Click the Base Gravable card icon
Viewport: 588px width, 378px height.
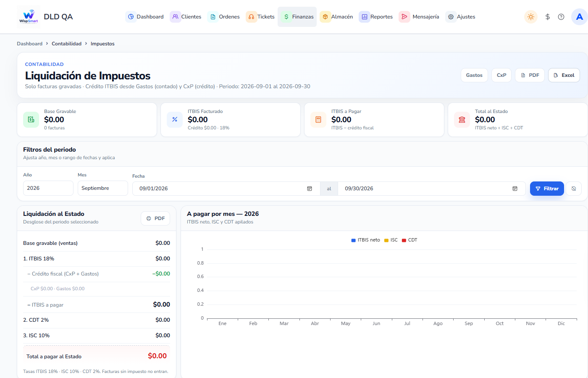tap(31, 120)
